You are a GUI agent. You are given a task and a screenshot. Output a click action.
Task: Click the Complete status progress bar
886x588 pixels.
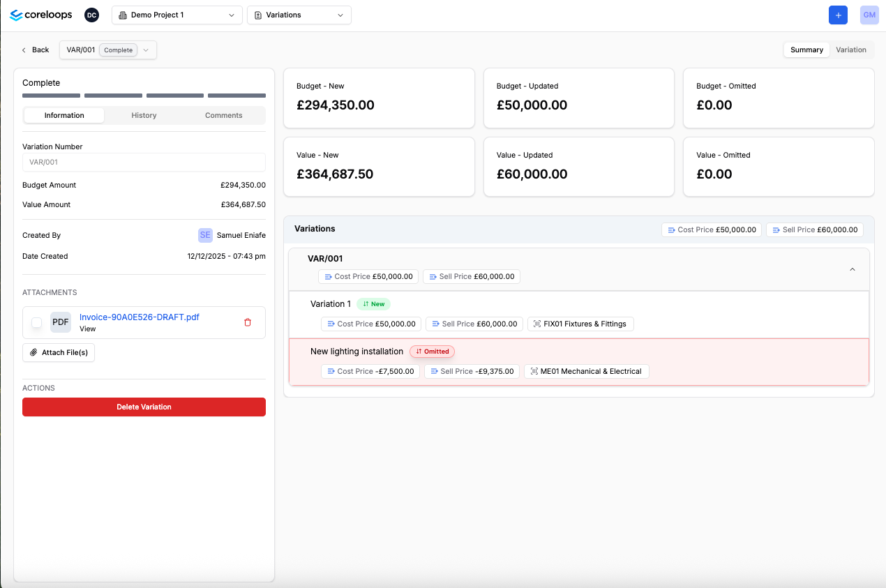click(x=144, y=96)
